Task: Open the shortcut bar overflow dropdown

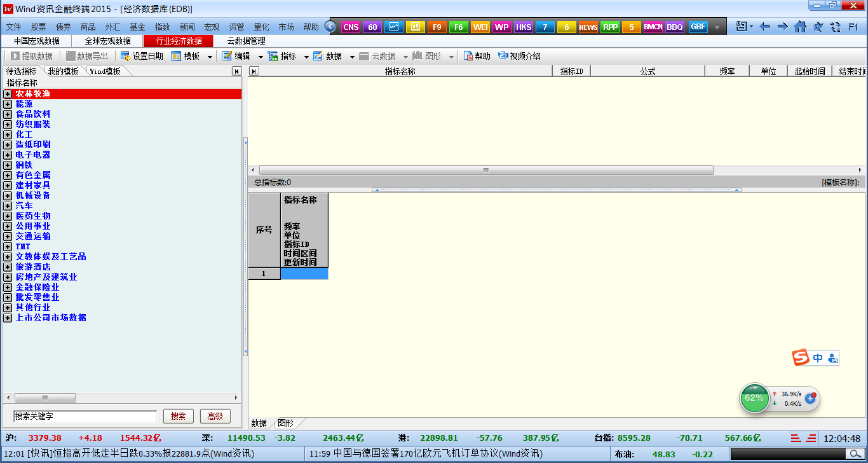Action: point(717,27)
